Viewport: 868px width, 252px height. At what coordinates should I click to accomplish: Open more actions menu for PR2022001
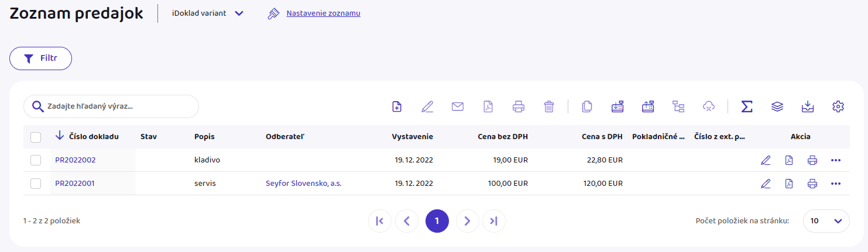click(835, 184)
